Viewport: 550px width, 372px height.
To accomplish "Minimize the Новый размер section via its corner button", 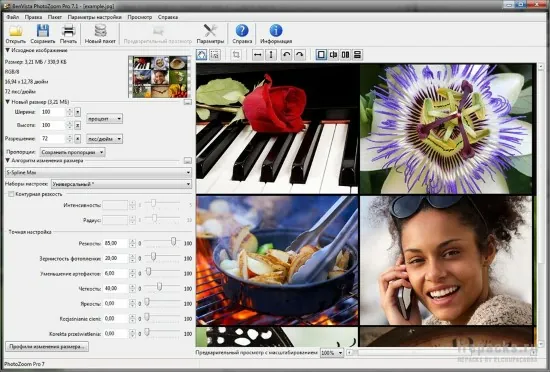I will [188, 102].
